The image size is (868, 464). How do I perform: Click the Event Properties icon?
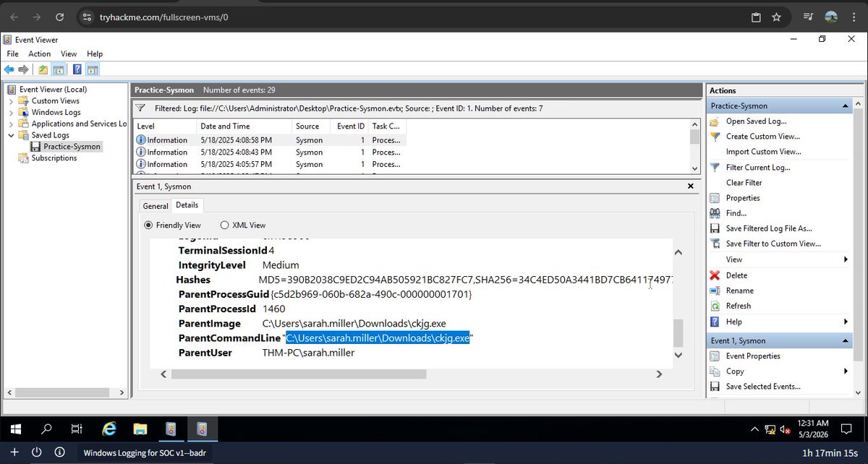[x=715, y=356]
